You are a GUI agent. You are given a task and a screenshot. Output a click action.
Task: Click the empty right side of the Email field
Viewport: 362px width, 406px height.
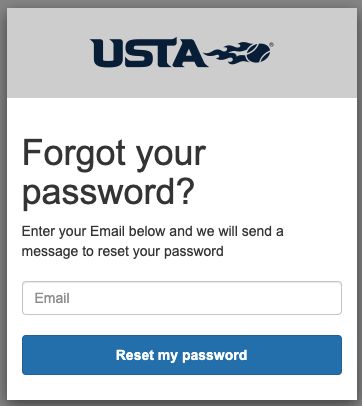point(267,298)
